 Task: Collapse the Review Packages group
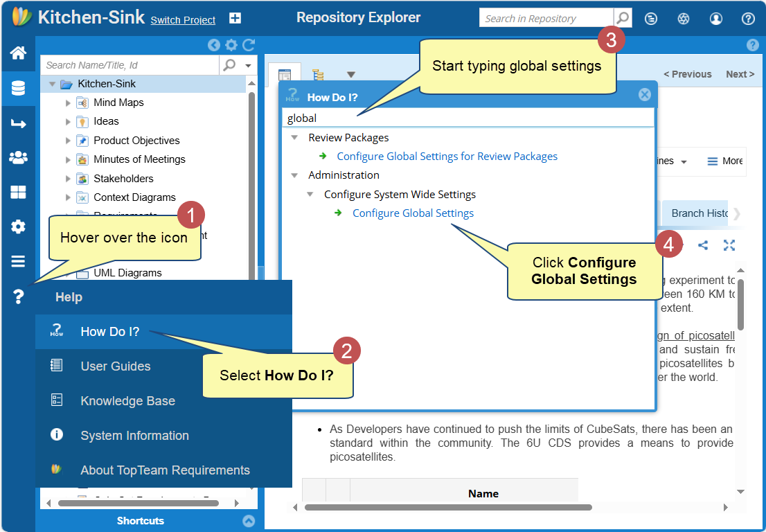(x=294, y=138)
